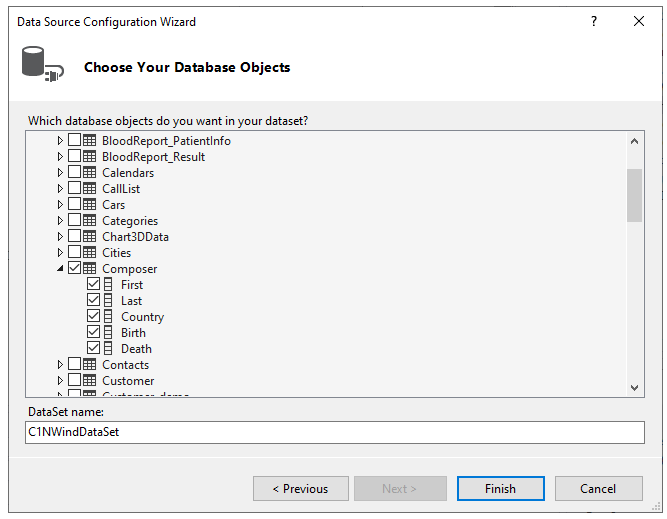Expand the Cities table node

tap(60, 253)
